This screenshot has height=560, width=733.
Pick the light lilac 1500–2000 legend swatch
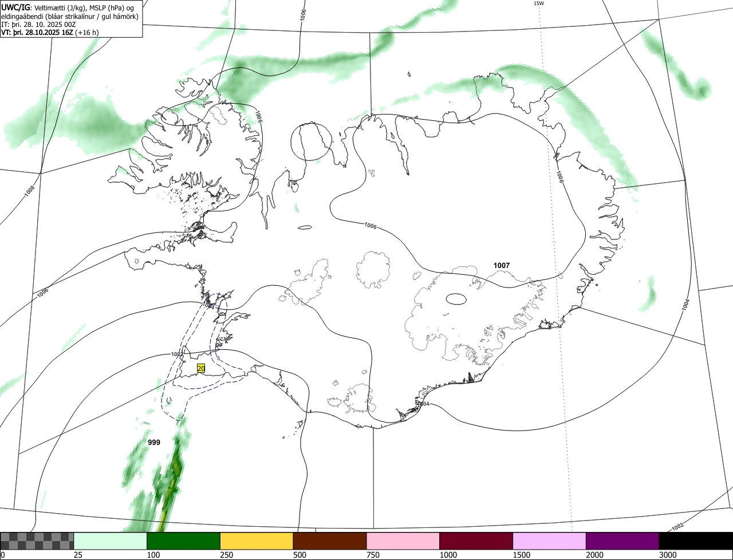coord(550,541)
